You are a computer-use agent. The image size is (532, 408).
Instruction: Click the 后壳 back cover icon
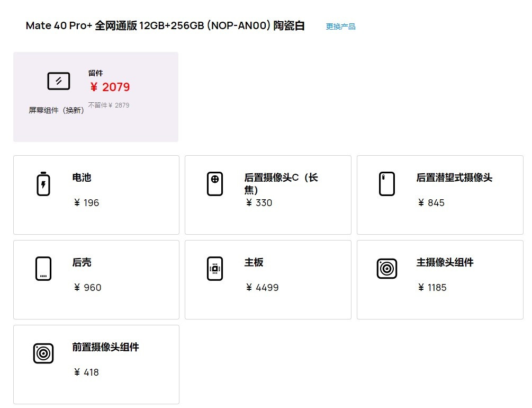pos(43,268)
